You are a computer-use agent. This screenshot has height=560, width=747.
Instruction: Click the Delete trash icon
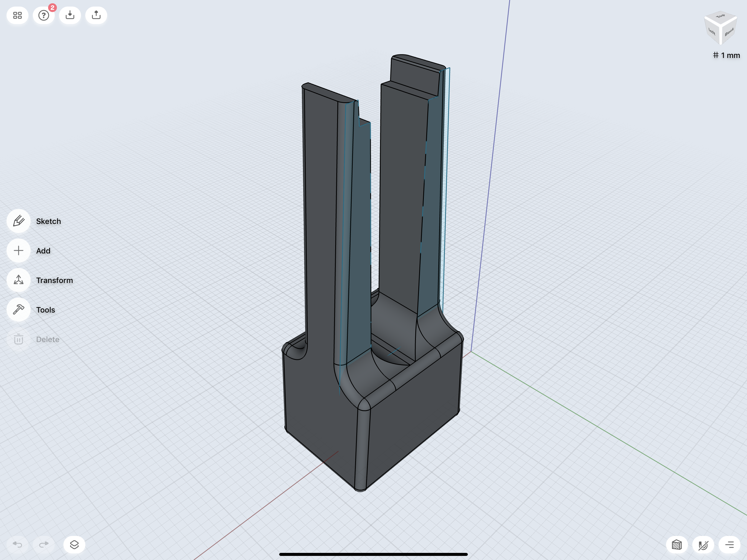click(19, 339)
